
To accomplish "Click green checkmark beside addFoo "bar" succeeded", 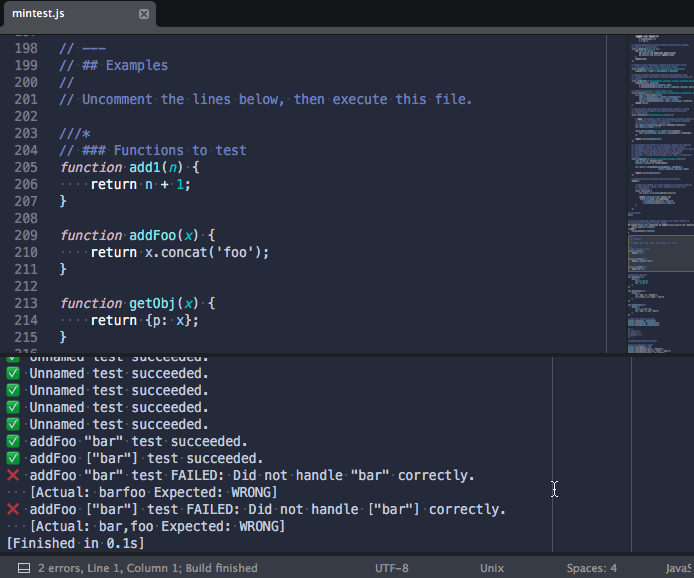I will [13, 441].
